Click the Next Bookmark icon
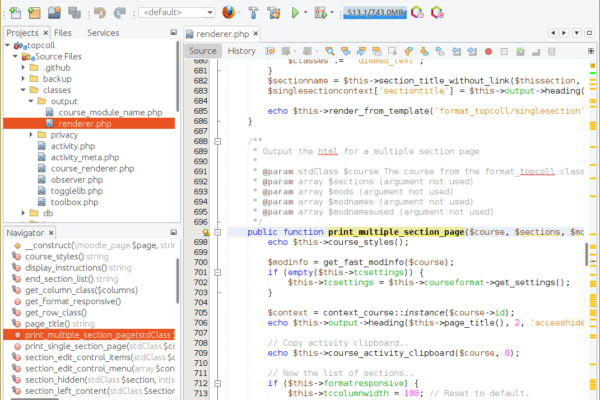 click(x=424, y=51)
